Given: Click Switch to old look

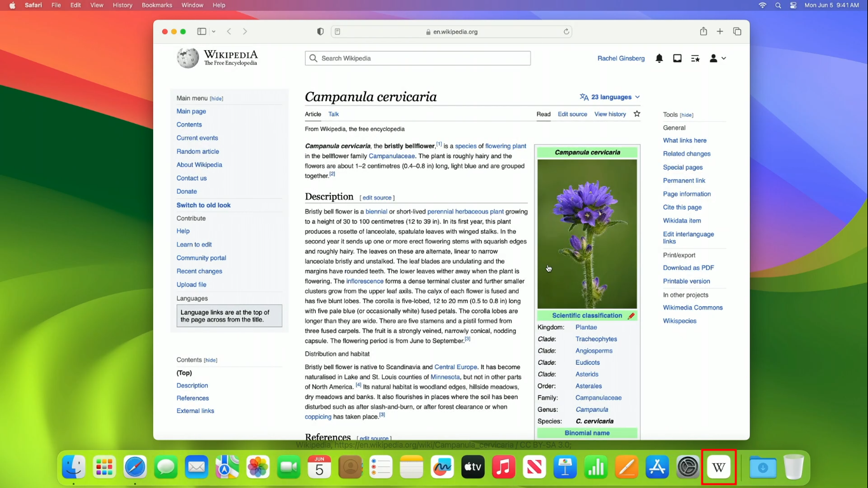Looking at the screenshot, I should tap(203, 205).
